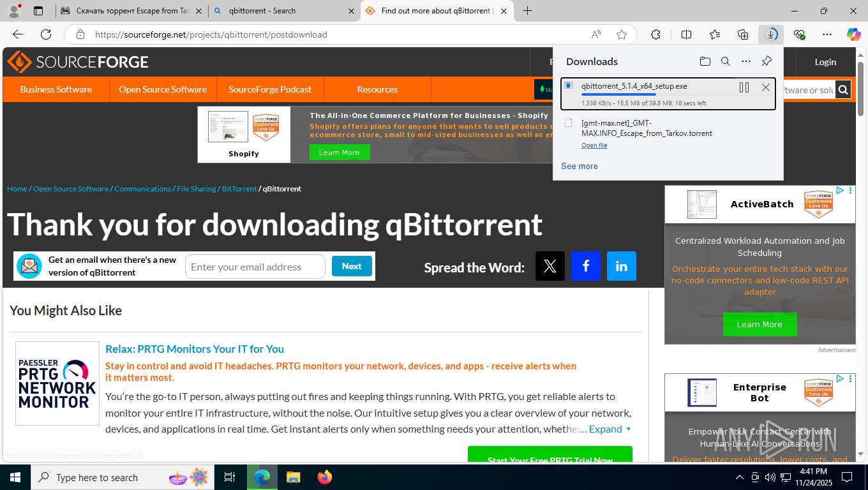Click the qbittorrent download progress bar
The width and height of the screenshot is (868, 490).
click(657, 94)
